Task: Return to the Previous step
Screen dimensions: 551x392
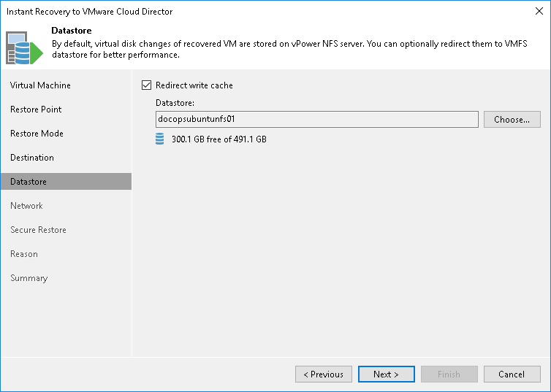Action: 323,374
